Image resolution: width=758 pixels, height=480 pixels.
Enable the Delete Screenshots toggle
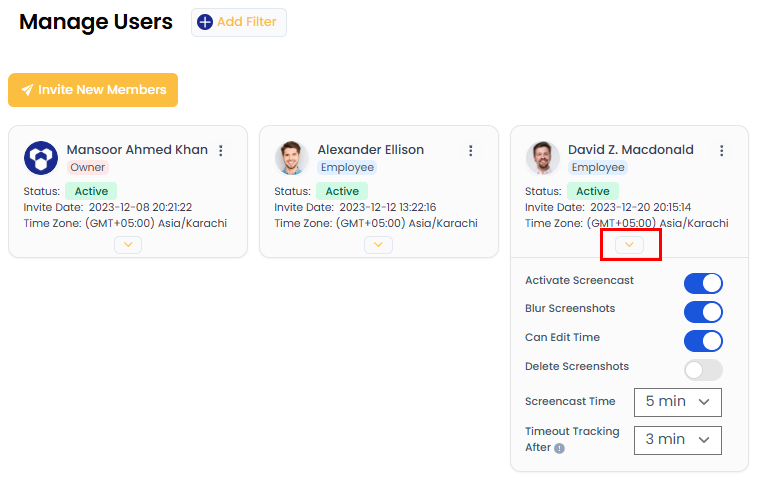click(703, 370)
